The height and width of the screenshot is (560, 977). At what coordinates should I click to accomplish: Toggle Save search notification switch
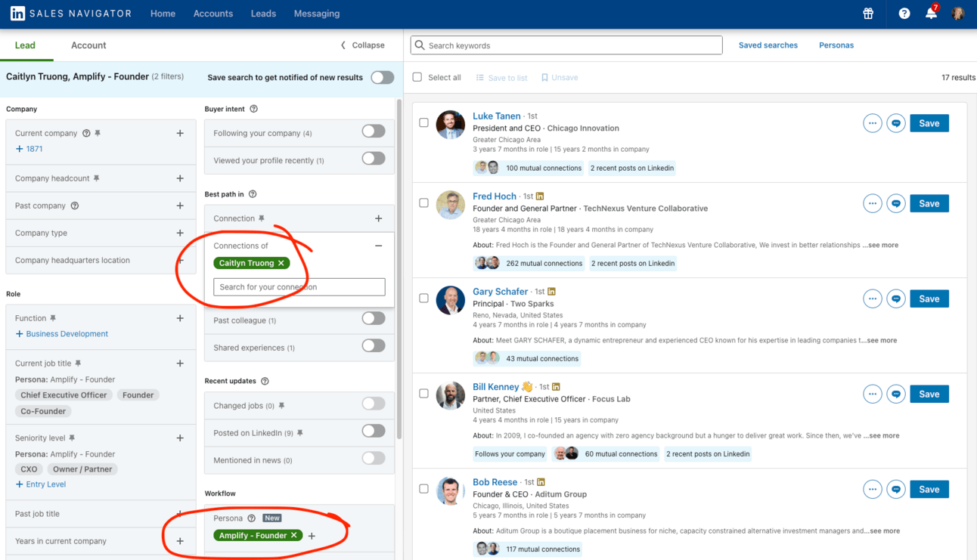pyautogui.click(x=382, y=77)
